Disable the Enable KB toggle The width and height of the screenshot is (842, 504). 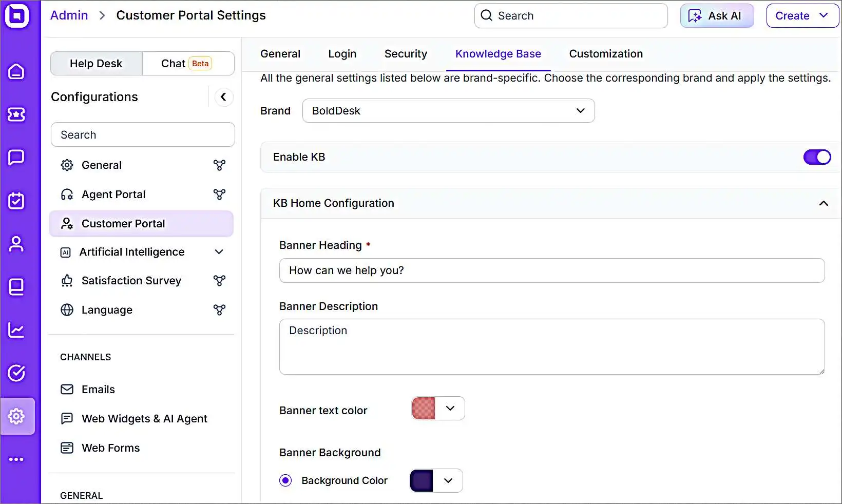pyautogui.click(x=816, y=157)
